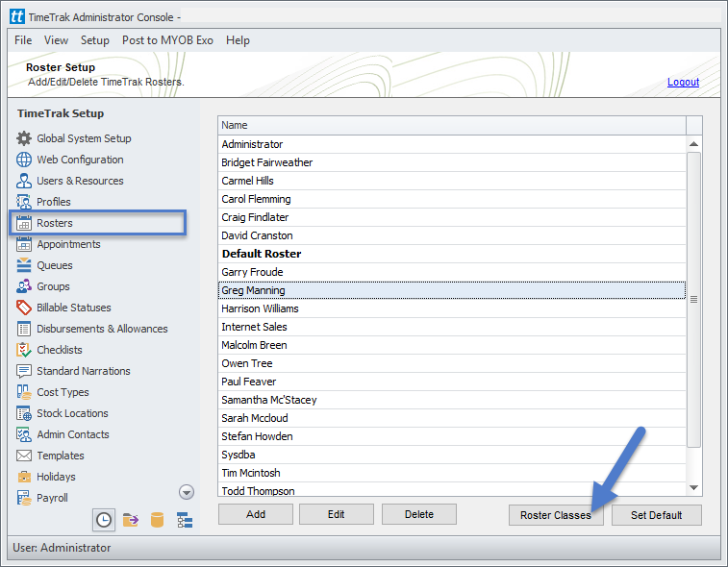This screenshot has width=728, height=567.
Task: Select the Harrison Williams roster row
Action: [260, 308]
